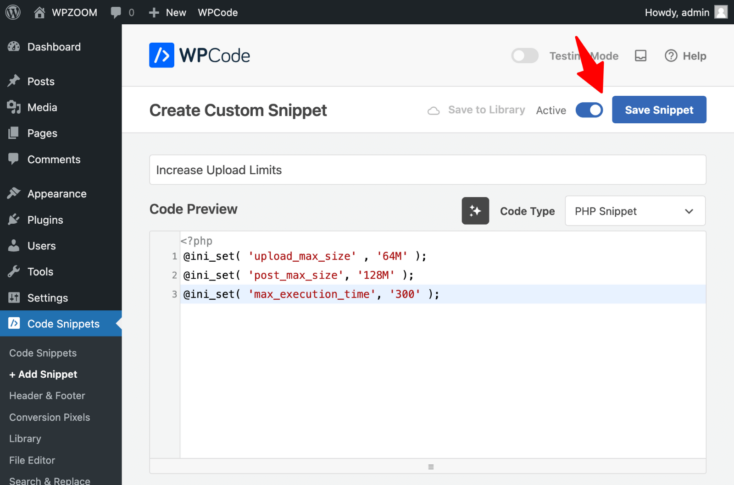Open Conversion Pixels submenu
Image resolution: width=734 pixels, height=485 pixels.
[x=50, y=417]
